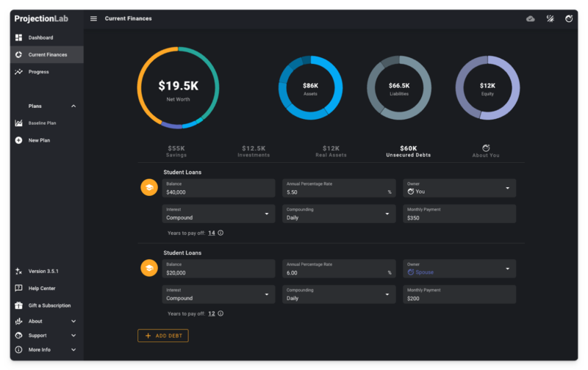The width and height of the screenshot is (588, 370).
Task: Click info icon beside 14 years payoff
Action: tap(220, 233)
